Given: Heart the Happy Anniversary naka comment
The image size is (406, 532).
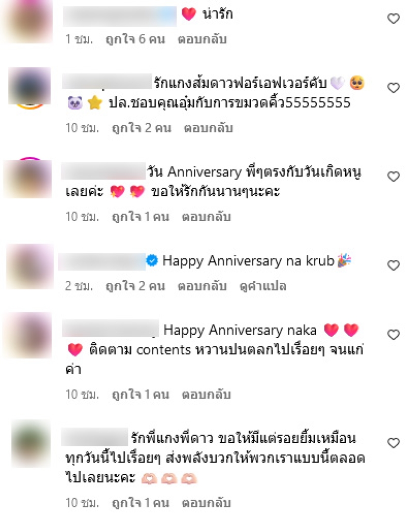Looking at the screenshot, I should coord(393,335).
